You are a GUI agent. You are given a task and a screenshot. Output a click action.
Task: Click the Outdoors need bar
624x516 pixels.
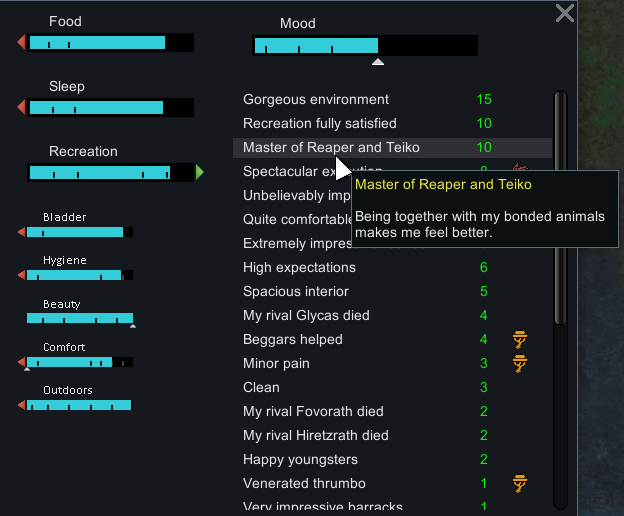(x=78, y=405)
